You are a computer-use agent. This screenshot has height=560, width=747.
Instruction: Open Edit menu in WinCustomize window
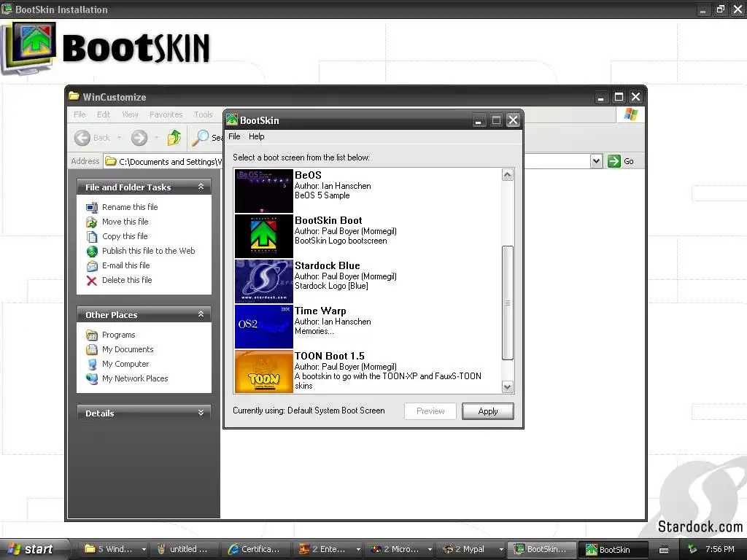[104, 114]
